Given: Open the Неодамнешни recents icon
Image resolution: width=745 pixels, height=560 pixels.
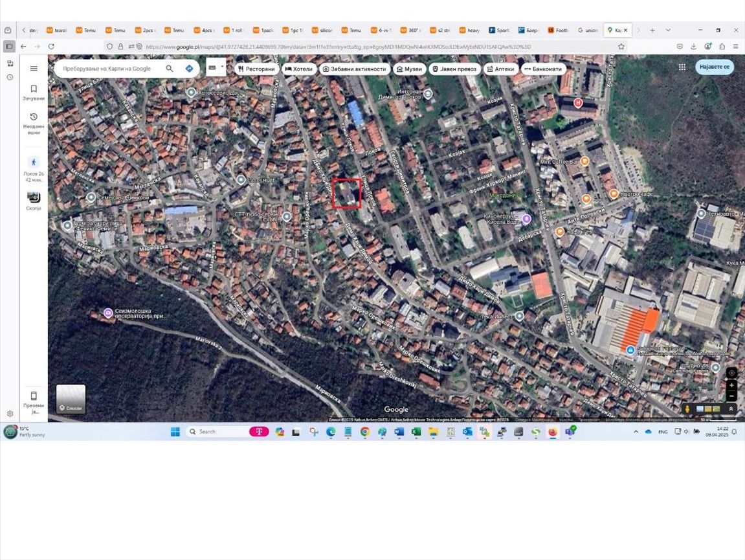Looking at the screenshot, I should 34,117.
